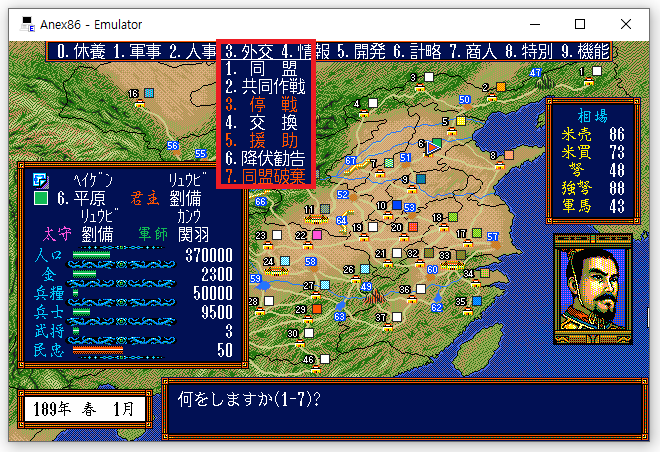Choose 6.降伏勧告 from the submenu
This screenshot has height=452, width=660.
(266, 159)
